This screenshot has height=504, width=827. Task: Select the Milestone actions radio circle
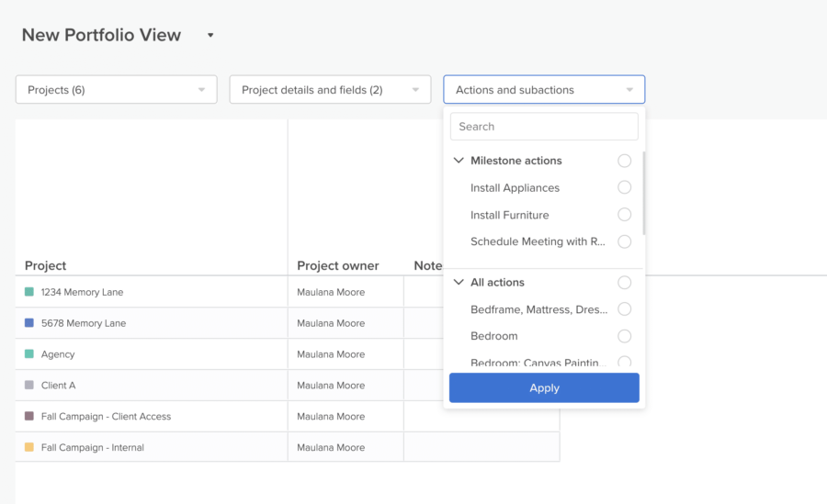tap(625, 161)
